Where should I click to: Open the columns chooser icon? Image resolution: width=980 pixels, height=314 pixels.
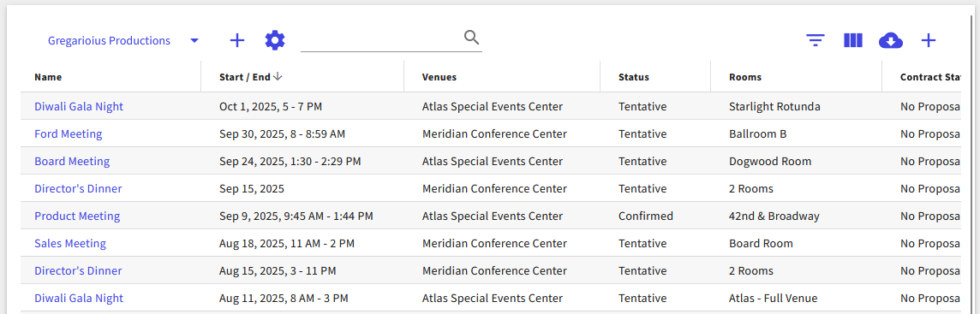(x=853, y=40)
